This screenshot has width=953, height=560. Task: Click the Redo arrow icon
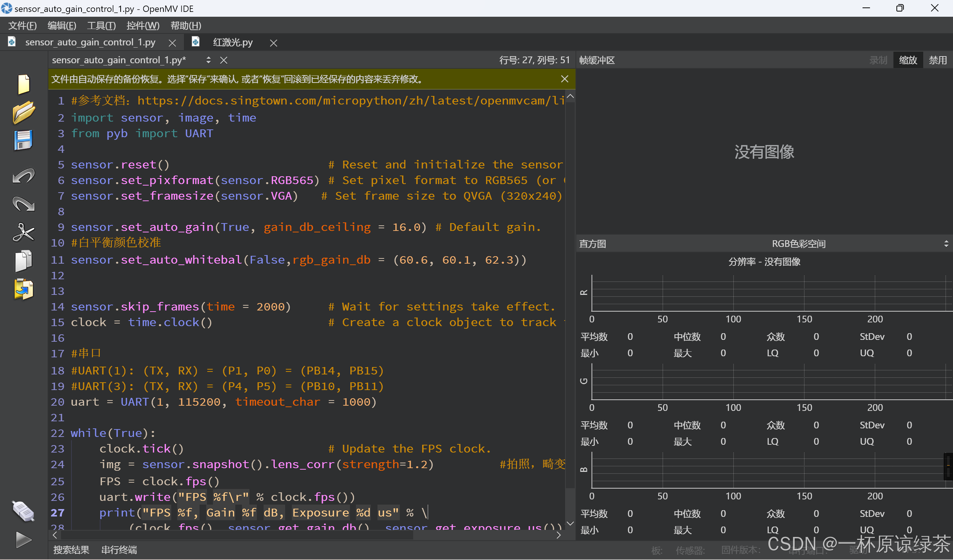[23, 204]
